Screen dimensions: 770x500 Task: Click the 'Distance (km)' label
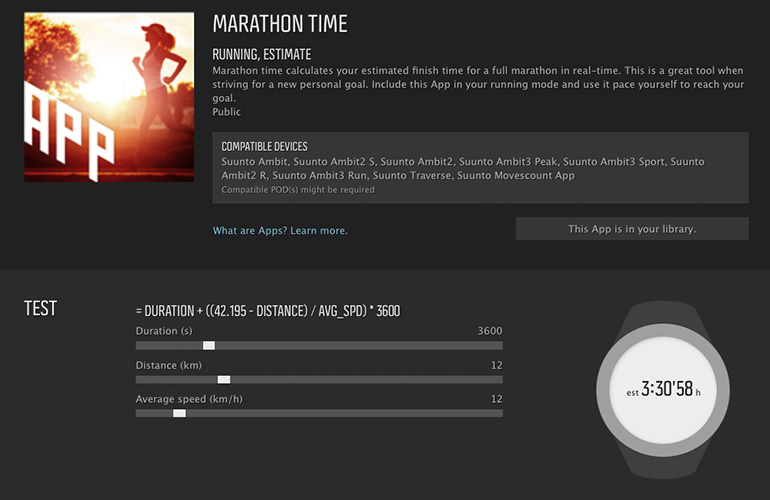click(x=168, y=365)
